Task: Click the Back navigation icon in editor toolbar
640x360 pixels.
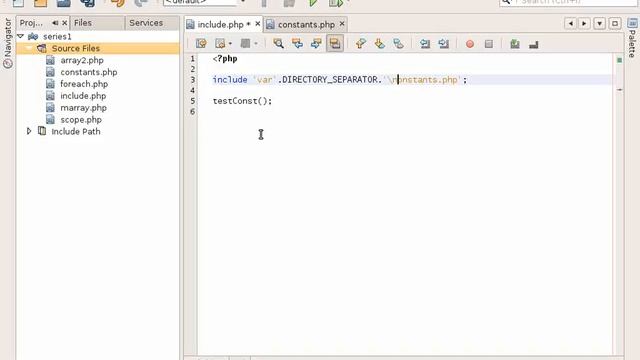Action: pyautogui.click(x=220, y=44)
